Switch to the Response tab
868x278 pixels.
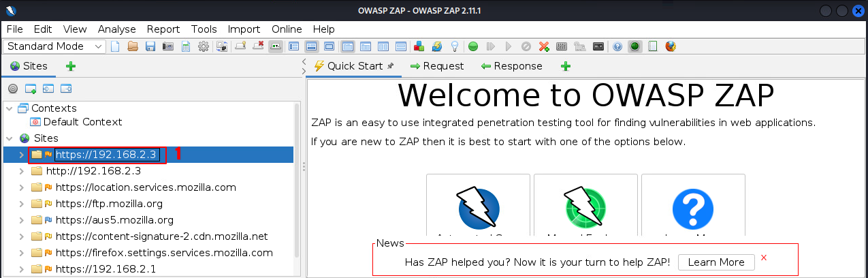pos(511,66)
